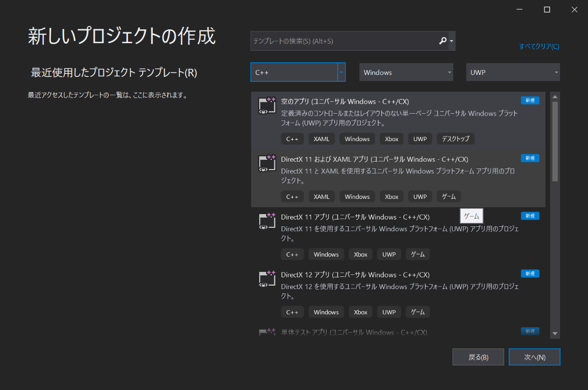Image resolution: width=588 pixels, height=390 pixels.
Task: Click UWP tag on DirectX 11 アプリ
Action: click(389, 254)
